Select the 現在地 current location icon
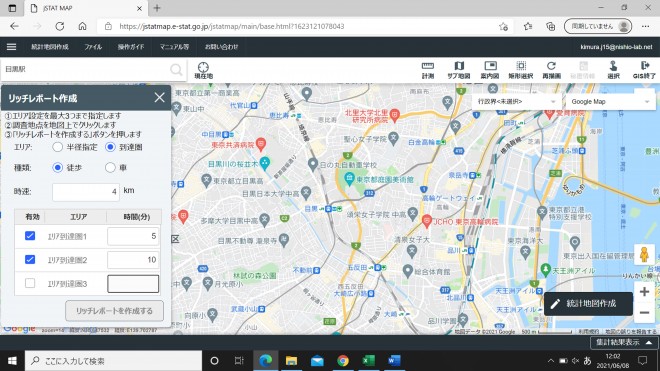 coord(203,70)
